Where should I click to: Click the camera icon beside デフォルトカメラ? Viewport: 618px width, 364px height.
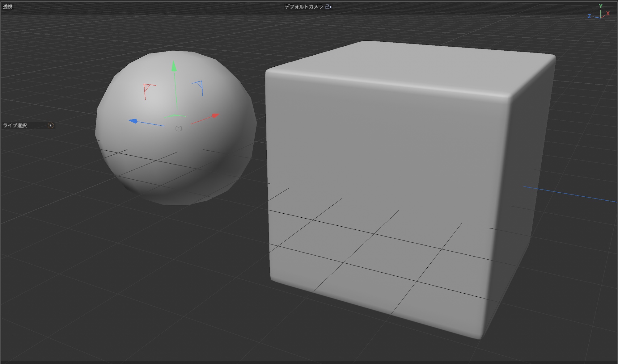[328, 7]
